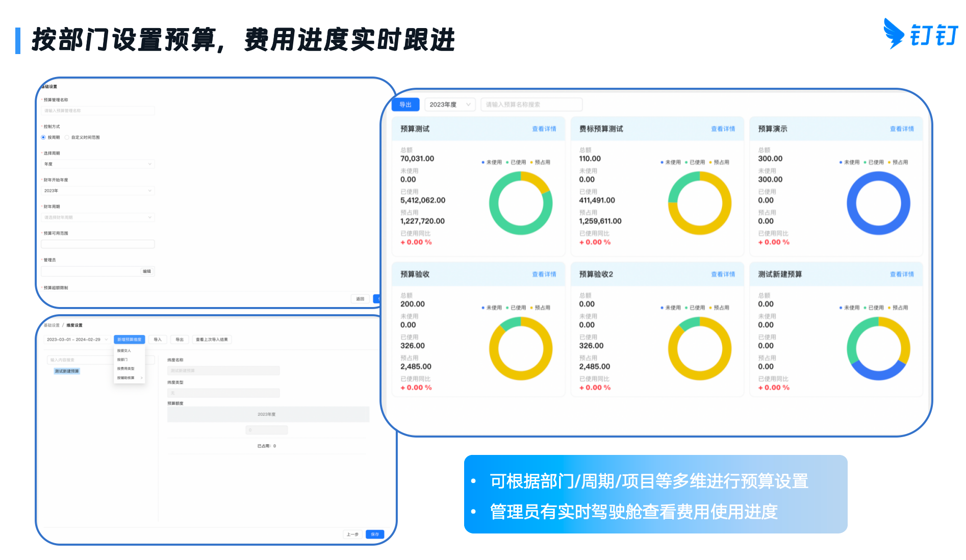
Task: Toggle 已使用 legend in 费标预算测试 card
Action: [x=695, y=162]
